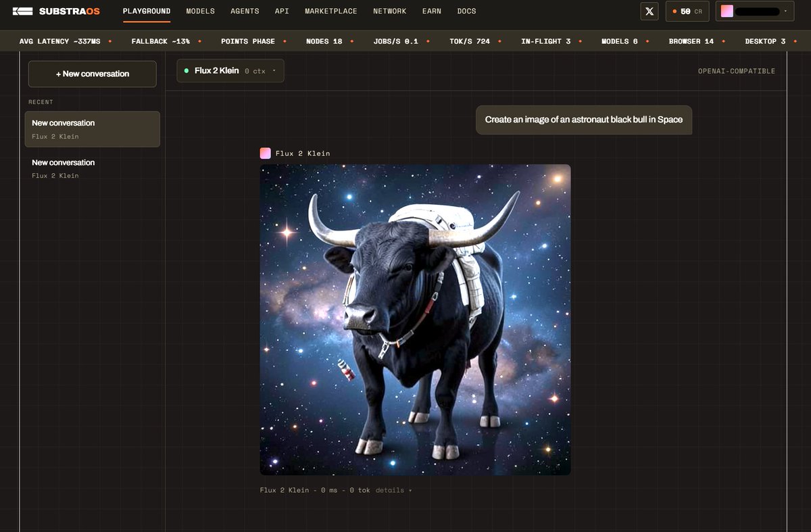Click the Flux 2 Klein message avatar
Viewport: 811px width, 532px height.
(x=266, y=153)
